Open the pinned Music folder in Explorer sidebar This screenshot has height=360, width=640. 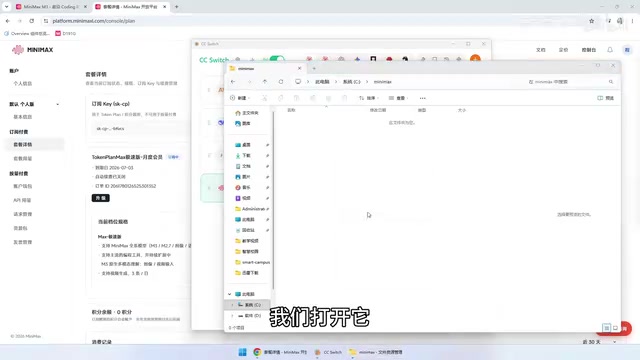(x=243, y=187)
